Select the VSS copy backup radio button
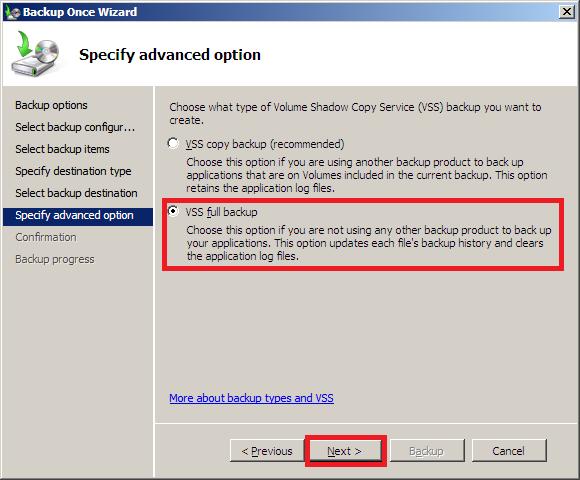Viewport: 580px width, 480px height. point(173,143)
